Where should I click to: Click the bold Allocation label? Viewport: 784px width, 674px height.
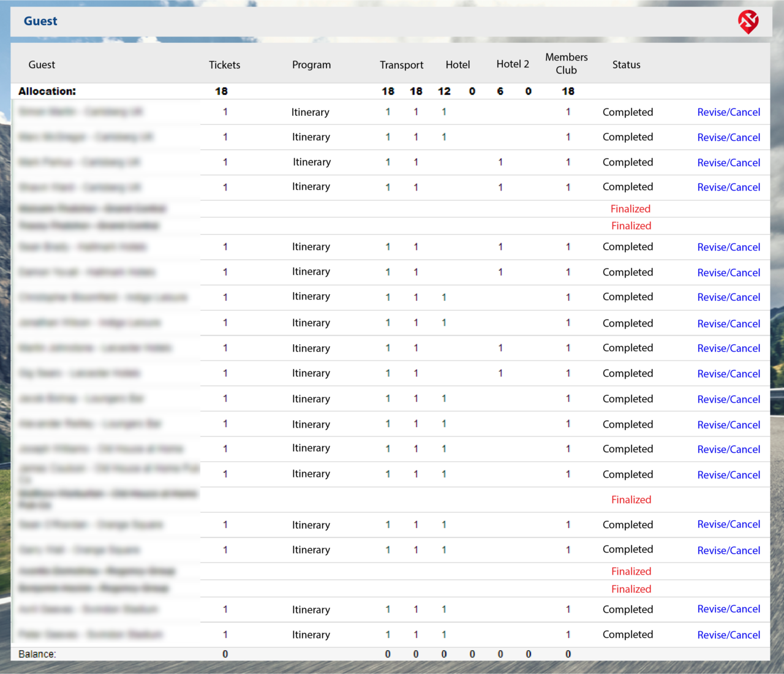(x=47, y=91)
